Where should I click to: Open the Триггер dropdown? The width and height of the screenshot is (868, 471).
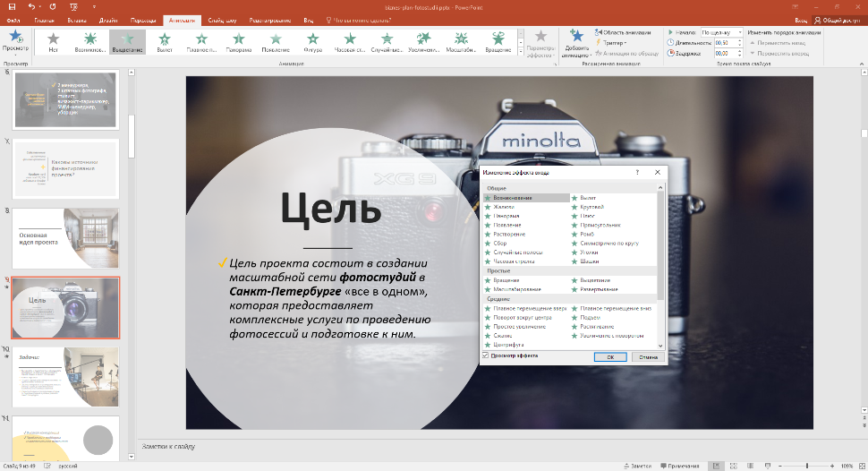coord(611,43)
